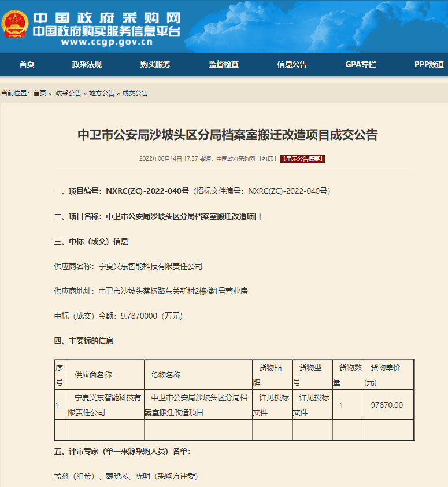448x487 pixels.
Task: Open the PPP频道 navigation item
Action: click(x=430, y=64)
